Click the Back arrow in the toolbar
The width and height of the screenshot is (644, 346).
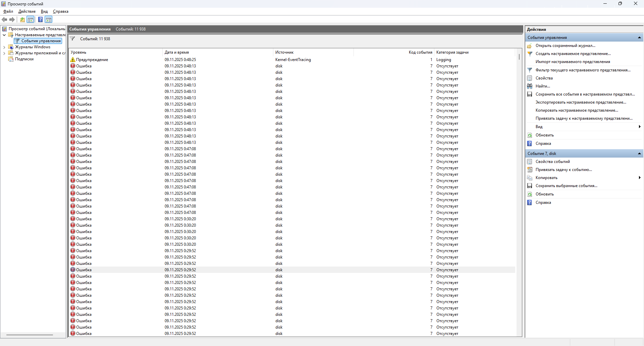point(4,19)
